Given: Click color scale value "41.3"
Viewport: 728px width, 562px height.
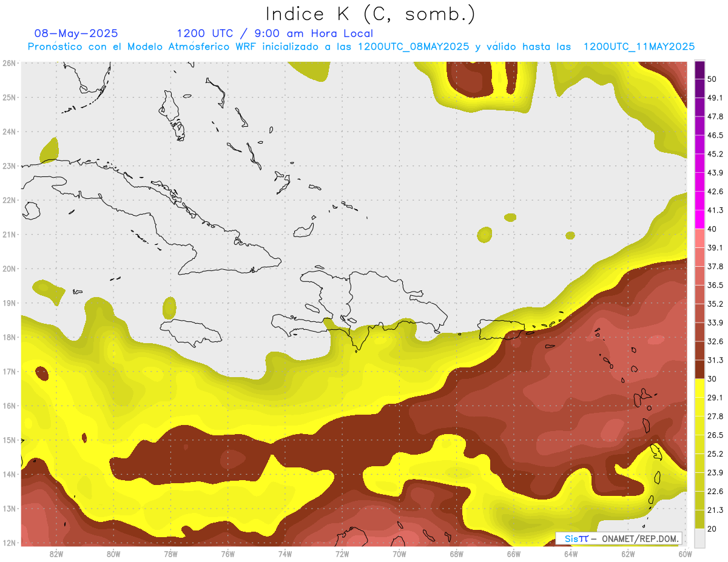Looking at the screenshot, I should click(x=715, y=210).
